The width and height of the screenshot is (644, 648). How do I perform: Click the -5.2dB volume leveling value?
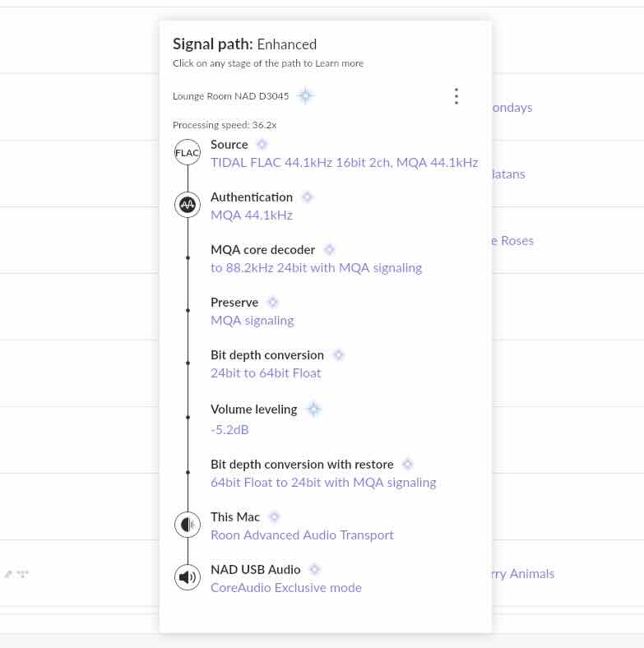pos(229,430)
